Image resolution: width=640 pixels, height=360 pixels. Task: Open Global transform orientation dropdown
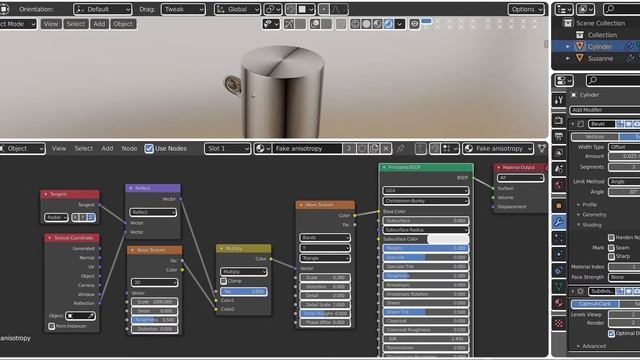tap(237, 9)
